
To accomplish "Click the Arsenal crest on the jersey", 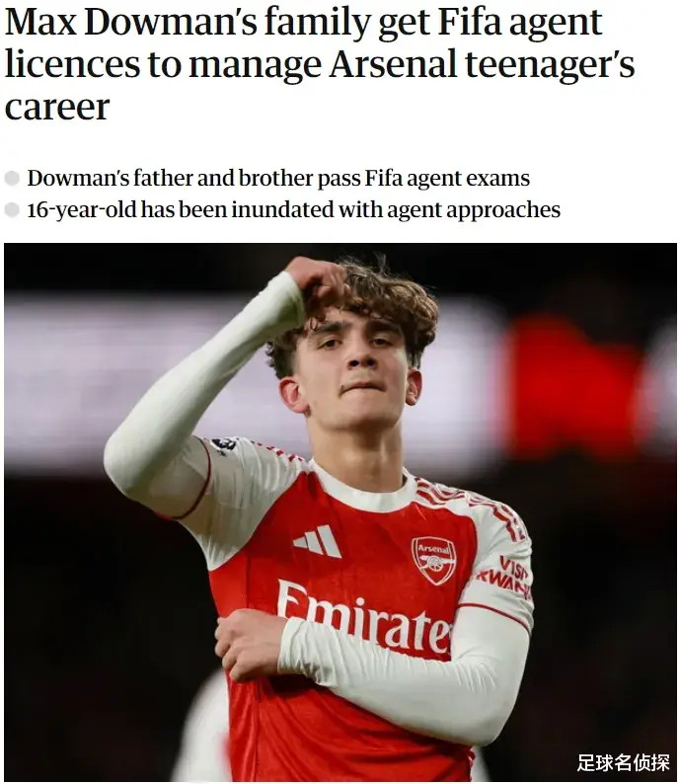I will tap(433, 561).
